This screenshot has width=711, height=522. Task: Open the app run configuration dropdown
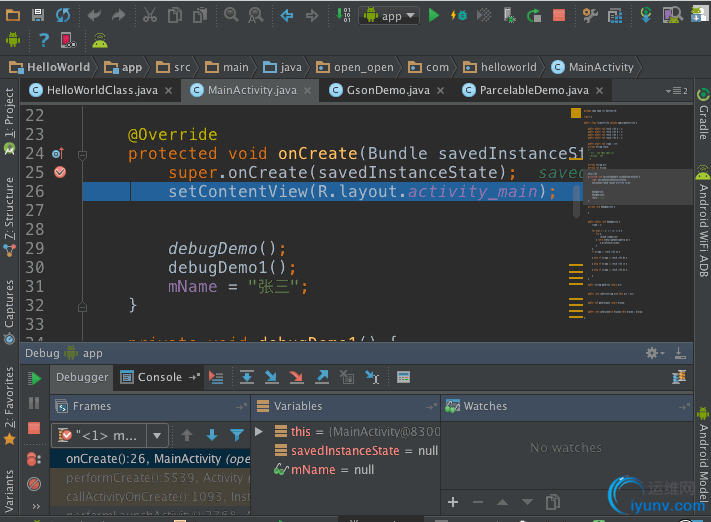point(389,16)
